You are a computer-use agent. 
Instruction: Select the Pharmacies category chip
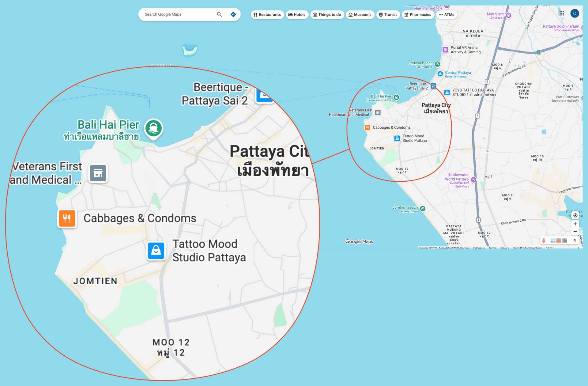click(418, 15)
